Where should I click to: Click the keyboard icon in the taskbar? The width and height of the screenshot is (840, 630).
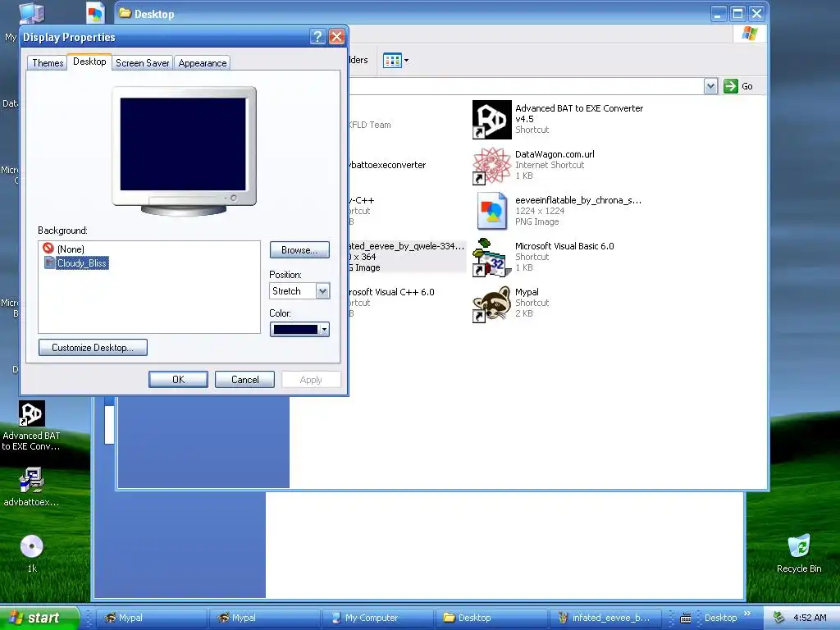tap(685, 619)
